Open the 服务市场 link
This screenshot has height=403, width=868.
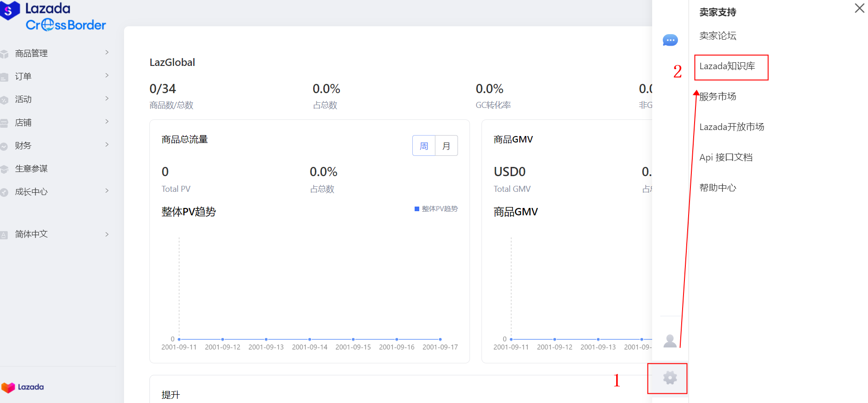pyautogui.click(x=718, y=97)
